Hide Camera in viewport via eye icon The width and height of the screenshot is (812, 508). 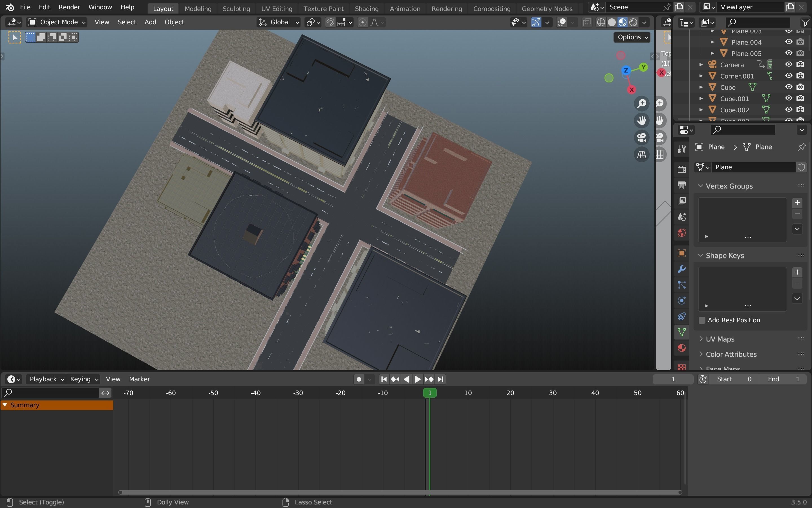click(789, 65)
